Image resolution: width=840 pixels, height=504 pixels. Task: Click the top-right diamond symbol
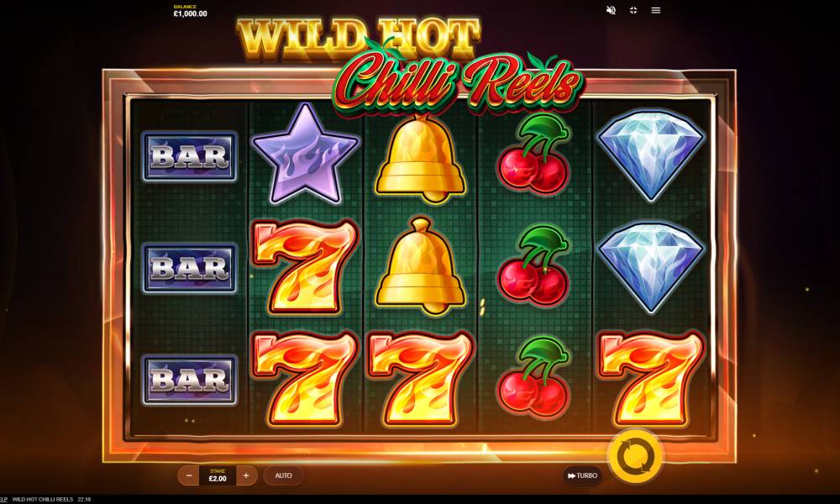(650, 155)
